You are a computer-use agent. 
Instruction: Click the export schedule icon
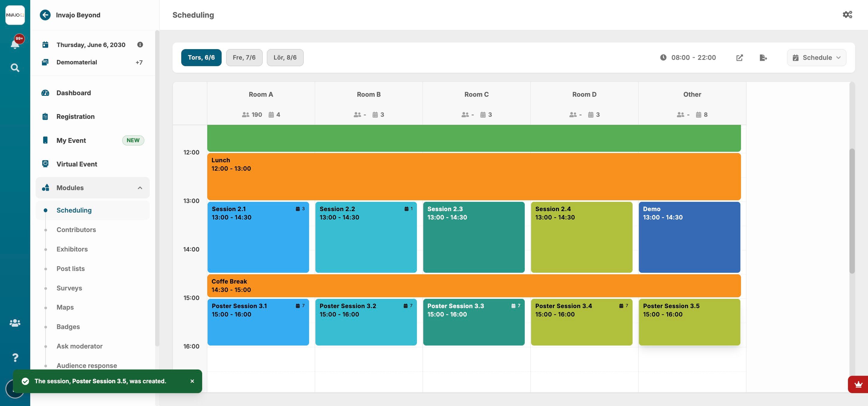point(763,57)
